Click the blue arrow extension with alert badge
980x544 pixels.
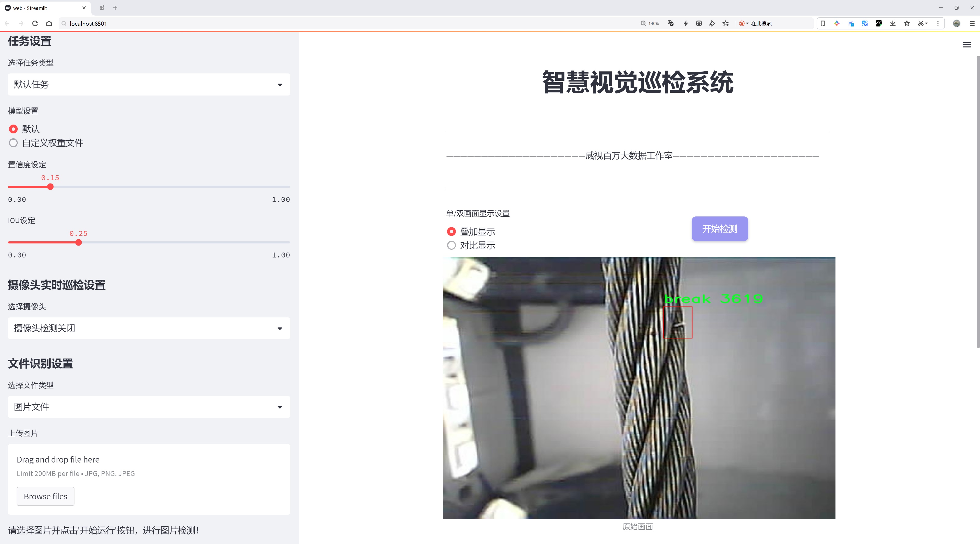point(851,24)
